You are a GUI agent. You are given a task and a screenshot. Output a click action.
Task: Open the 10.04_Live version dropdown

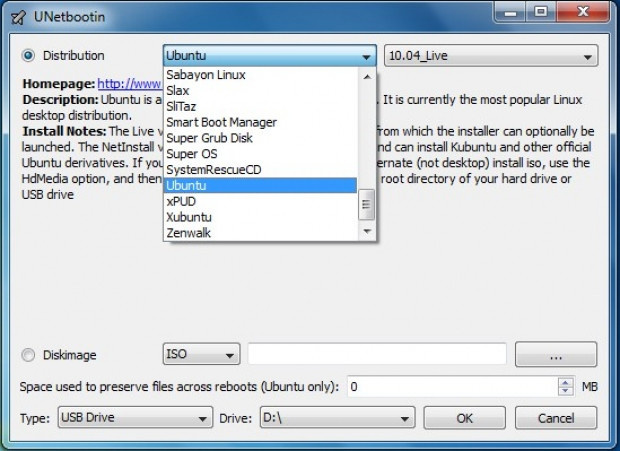pyautogui.click(x=491, y=55)
